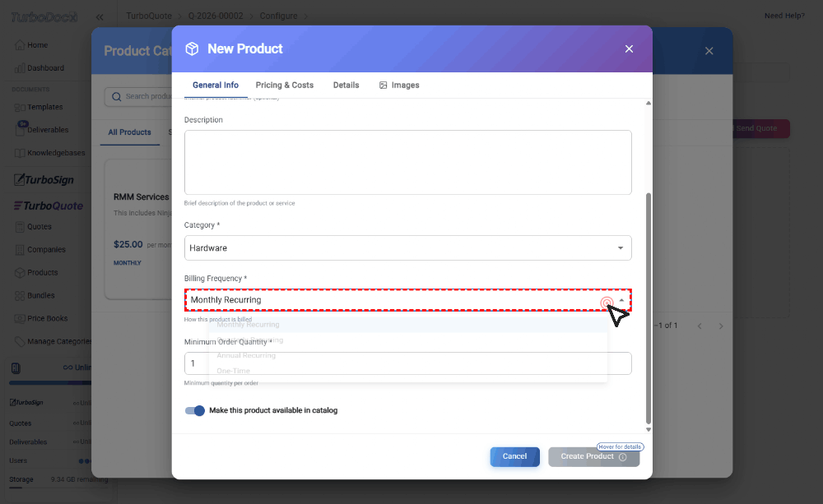Click the $25.00 price on RMM card
The image size is (823, 504).
(x=128, y=244)
